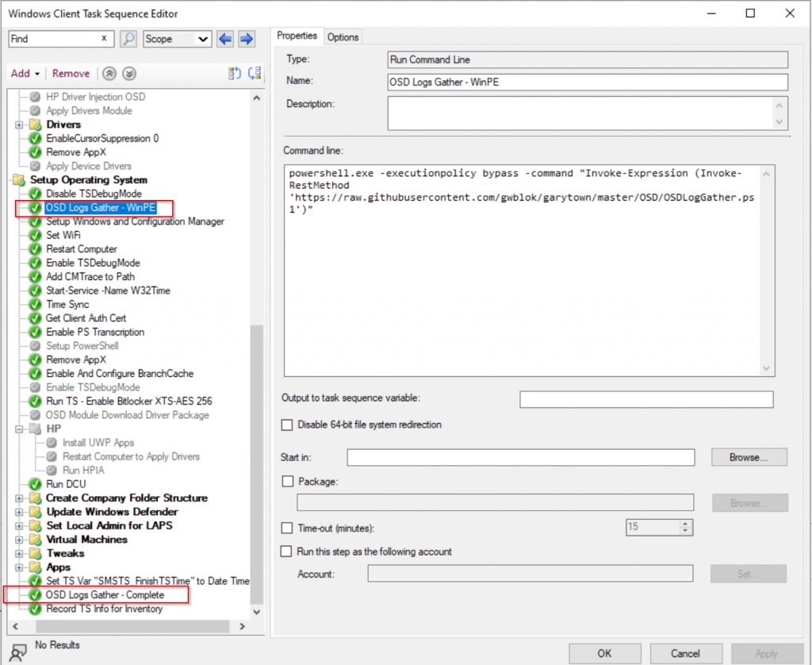Clear the Find box with the x

tap(104, 38)
